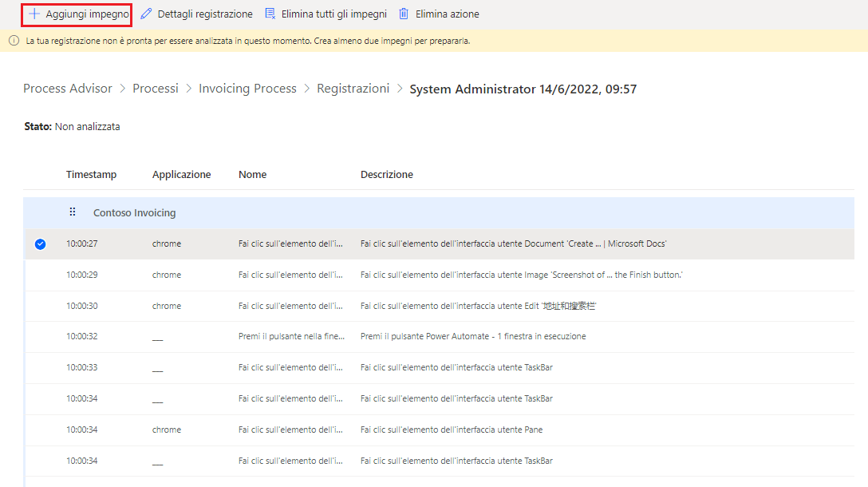This screenshot has width=868, height=487.
Task: Select the 10:00:32 Power Automate action row
Action: [x=439, y=337]
